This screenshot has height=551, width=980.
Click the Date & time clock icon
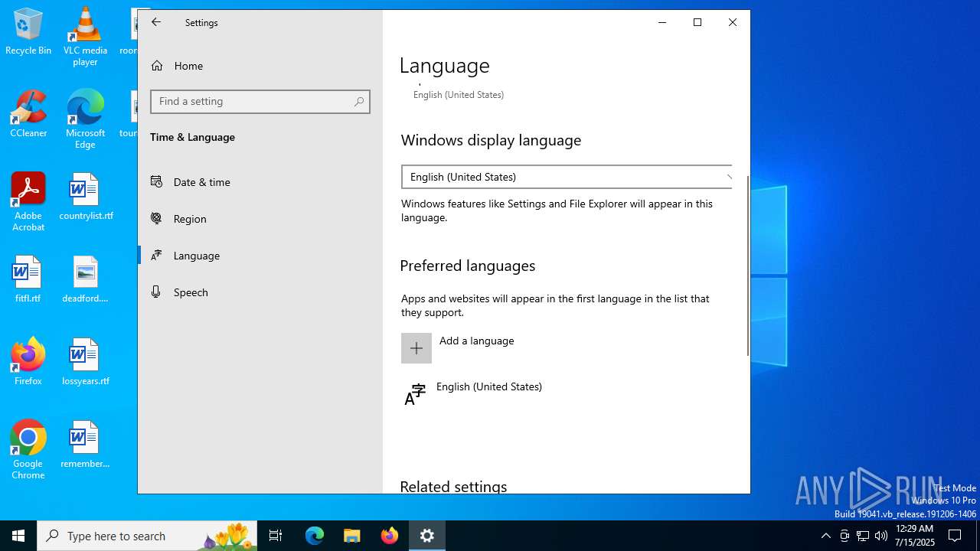156,181
